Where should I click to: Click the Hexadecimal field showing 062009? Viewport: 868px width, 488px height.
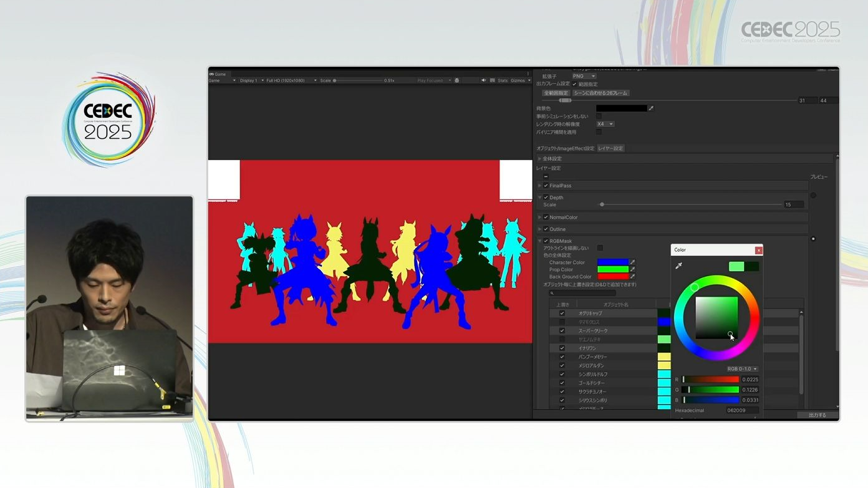click(742, 411)
